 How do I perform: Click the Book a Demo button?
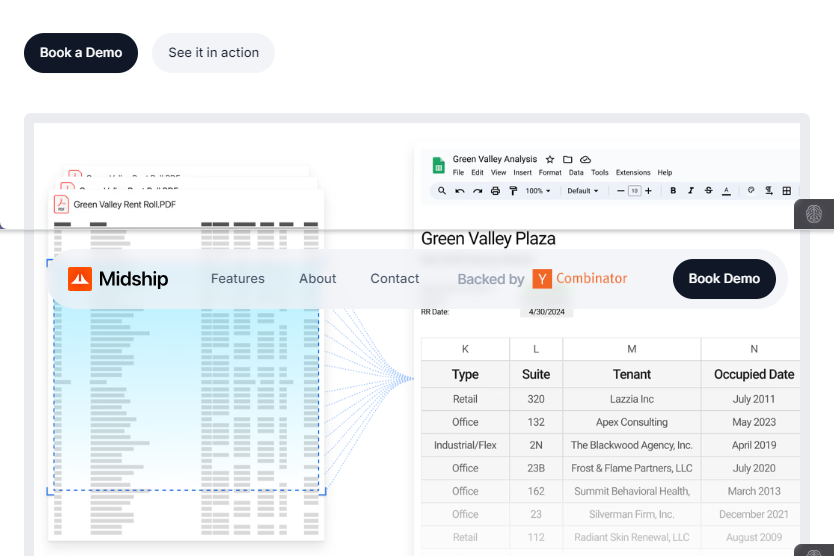(x=81, y=53)
